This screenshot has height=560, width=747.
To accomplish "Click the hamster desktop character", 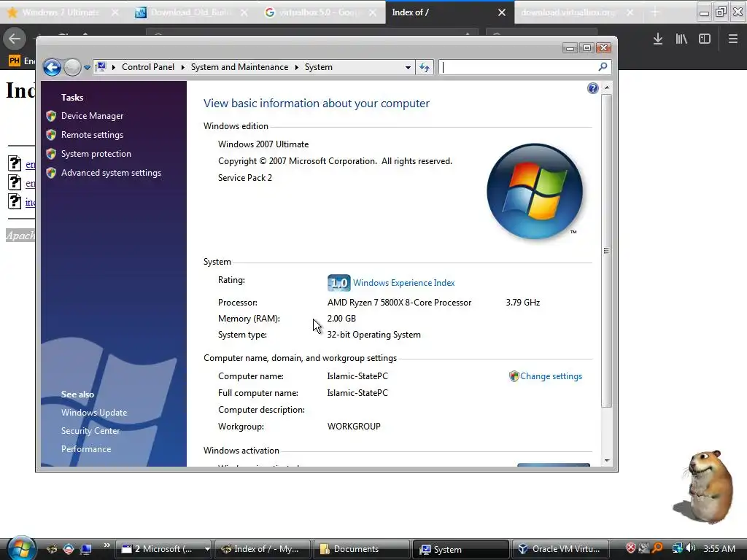I will [x=706, y=486].
